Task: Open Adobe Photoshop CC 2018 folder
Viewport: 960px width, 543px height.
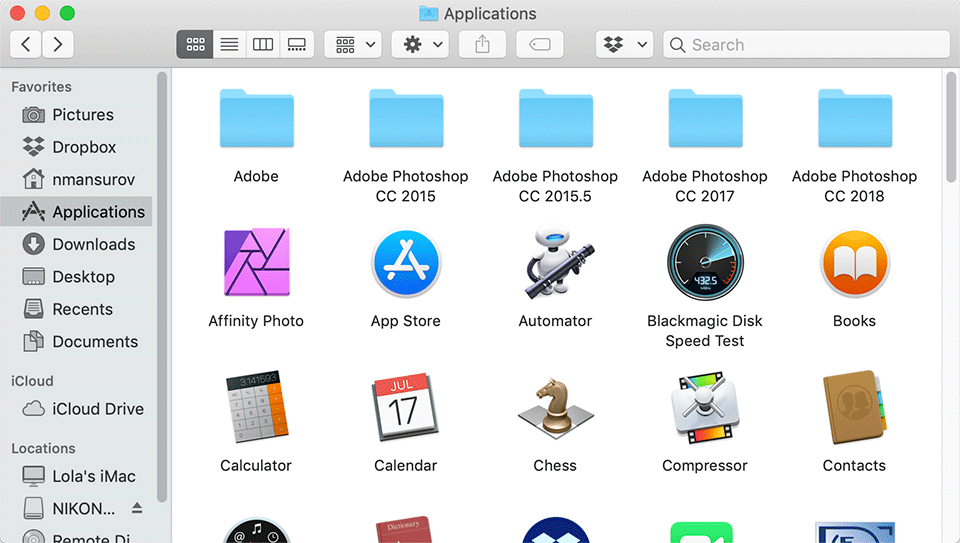Action: click(855, 118)
